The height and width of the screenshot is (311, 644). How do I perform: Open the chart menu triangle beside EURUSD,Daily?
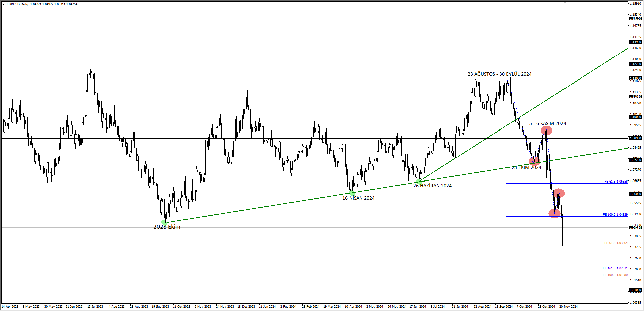pyautogui.click(x=4, y=4)
